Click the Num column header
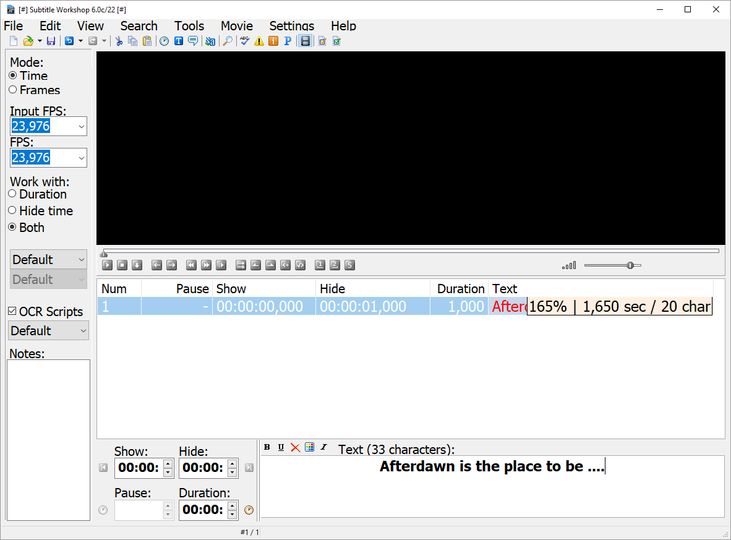 click(x=119, y=289)
